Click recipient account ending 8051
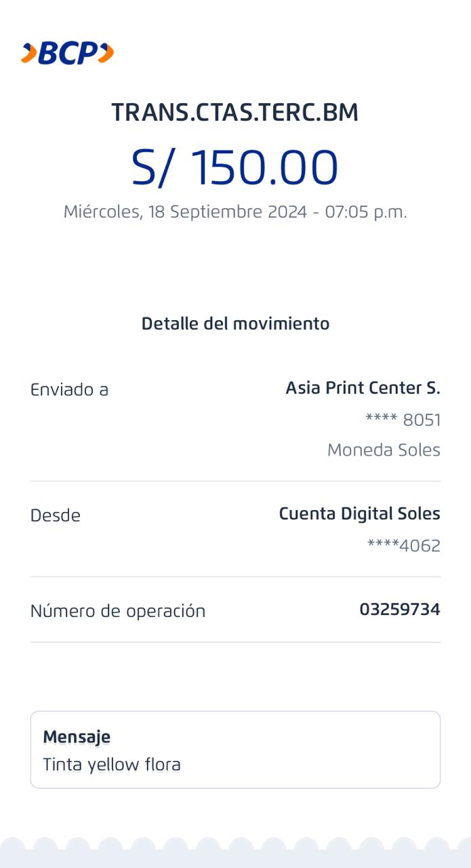Viewport: 471px width, 868px height. [403, 420]
